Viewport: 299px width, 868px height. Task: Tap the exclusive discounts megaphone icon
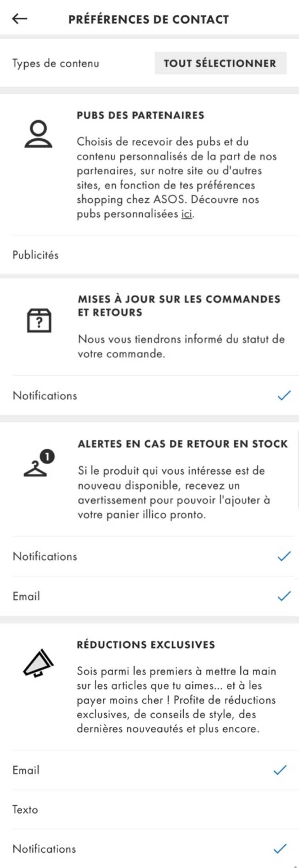coord(38,663)
